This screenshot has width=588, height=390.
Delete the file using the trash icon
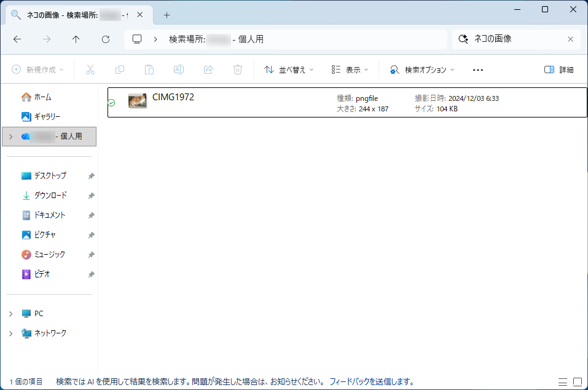(x=238, y=70)
